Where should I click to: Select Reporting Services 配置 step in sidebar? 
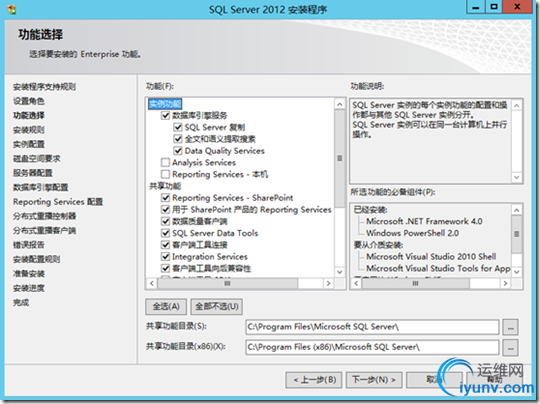[58, 202]
